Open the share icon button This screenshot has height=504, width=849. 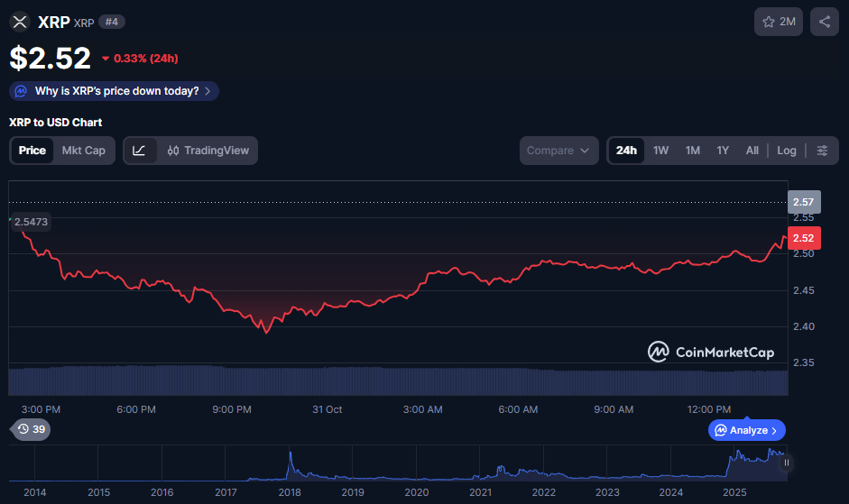click(824, 22)
